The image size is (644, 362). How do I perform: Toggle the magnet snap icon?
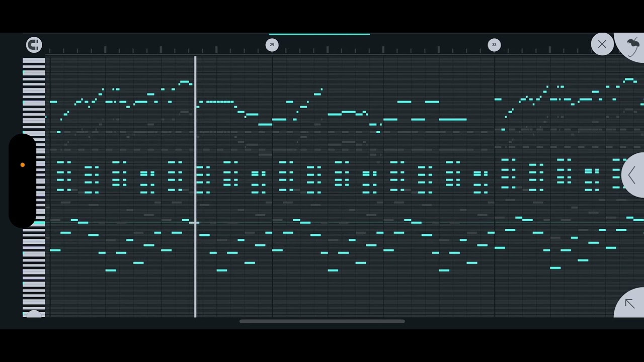[x=34, y=45]
